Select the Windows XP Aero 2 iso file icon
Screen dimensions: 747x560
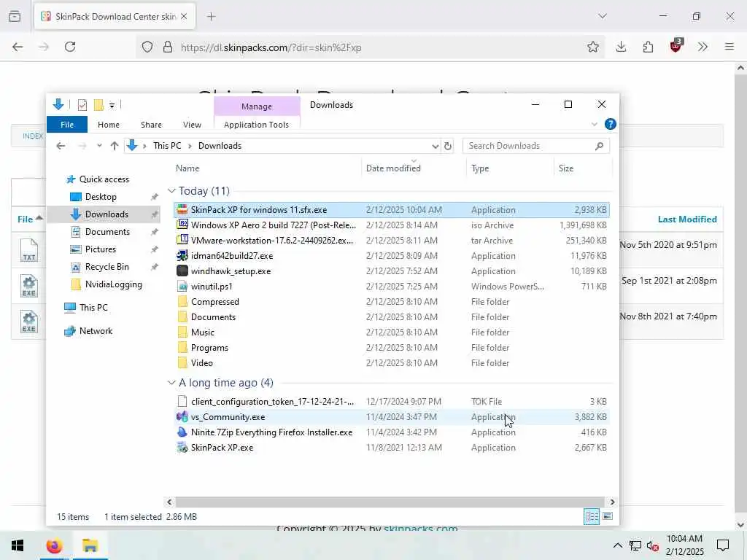click(182, 225)
